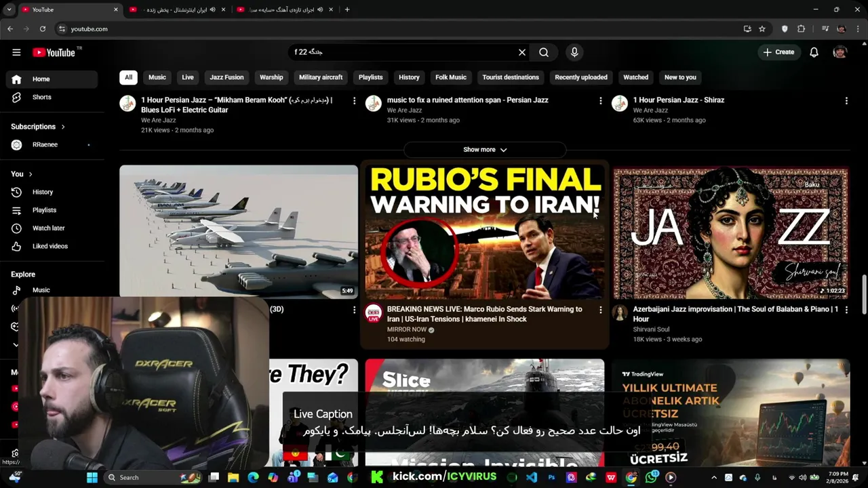This screenshot has height=488, width=868.
Task: Go back in browser history
Action: tap(10, 29)
